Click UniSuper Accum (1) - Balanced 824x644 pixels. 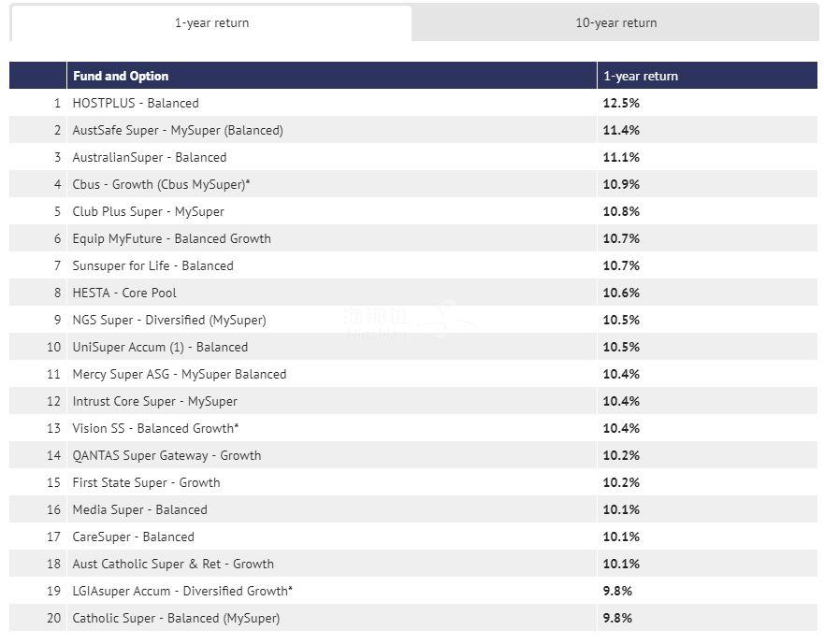(160, 347)
